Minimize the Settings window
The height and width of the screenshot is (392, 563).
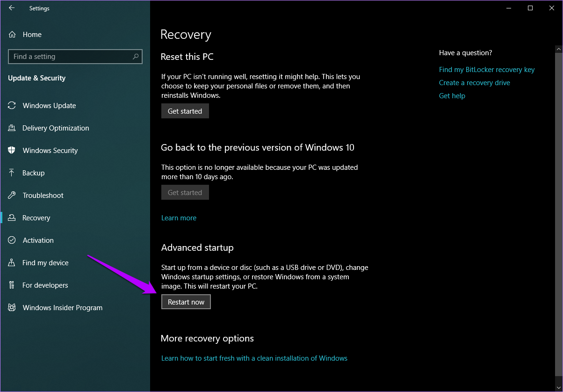click(509, 8)
